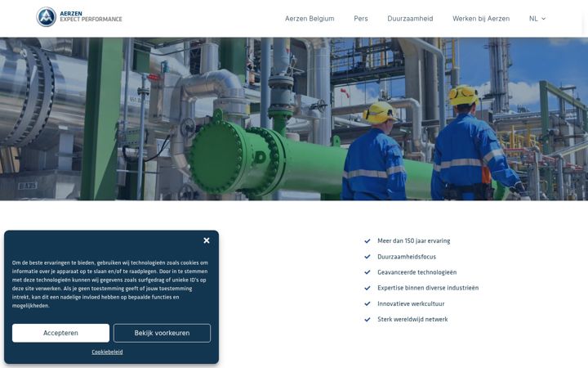
Task: Click checkmark beside Duurzaamheidsfocus
Action: pos(367,257)
